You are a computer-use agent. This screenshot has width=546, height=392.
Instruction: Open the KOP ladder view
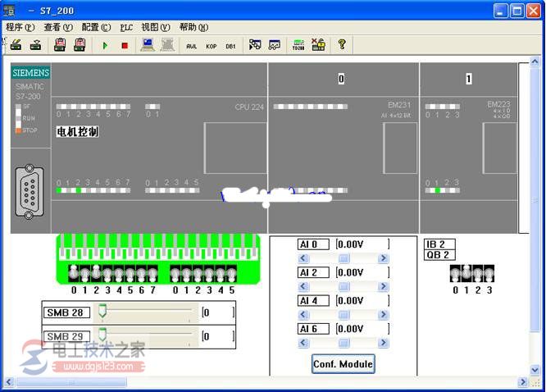pyautogui.click(x=212, y=47)
